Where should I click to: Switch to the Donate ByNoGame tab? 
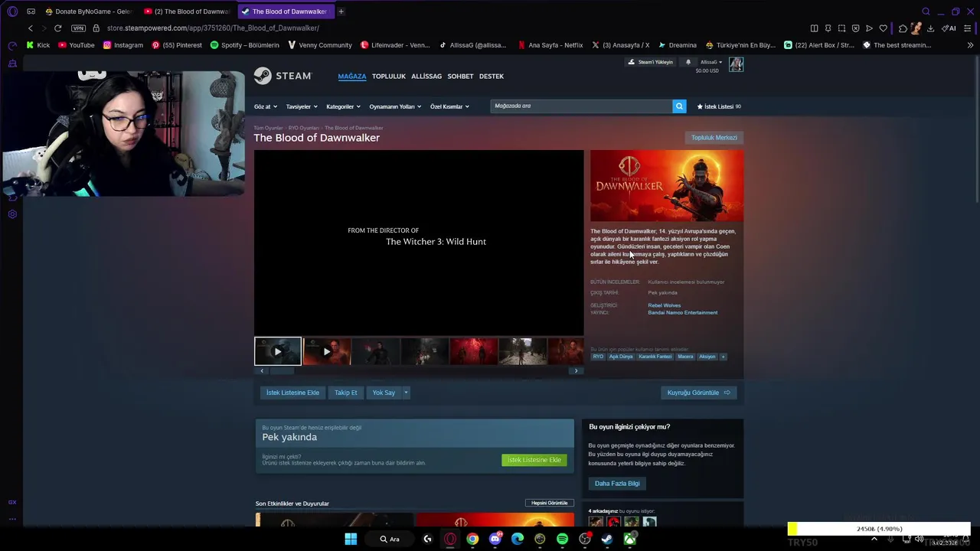[88, 11]
